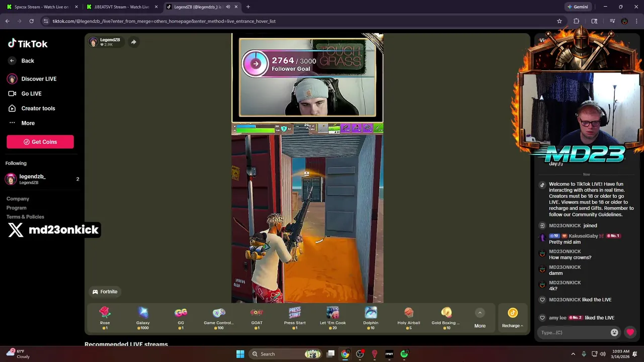Screen dimensions: 644x362
Task: Send a Dolphin gift
Action: 371,318
